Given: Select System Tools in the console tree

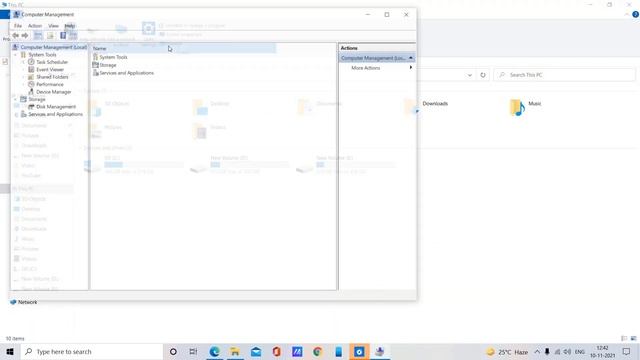Looking at the screenshot, I should pyautogui.click(x=42, y=54).
